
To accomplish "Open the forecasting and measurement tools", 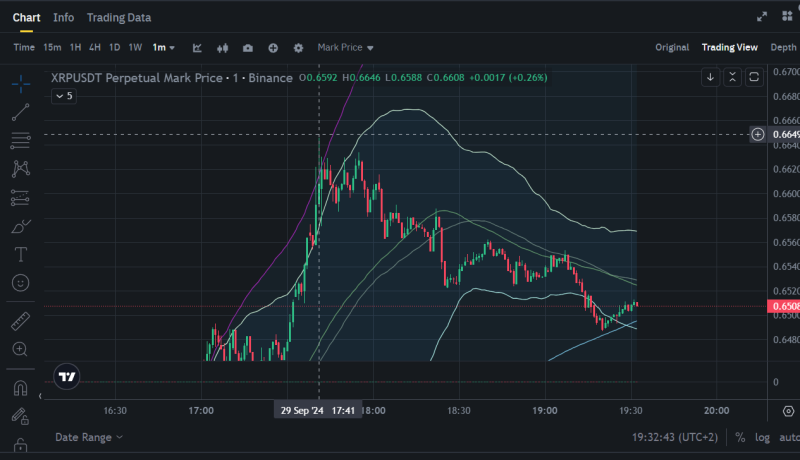I will coord(20,197).
